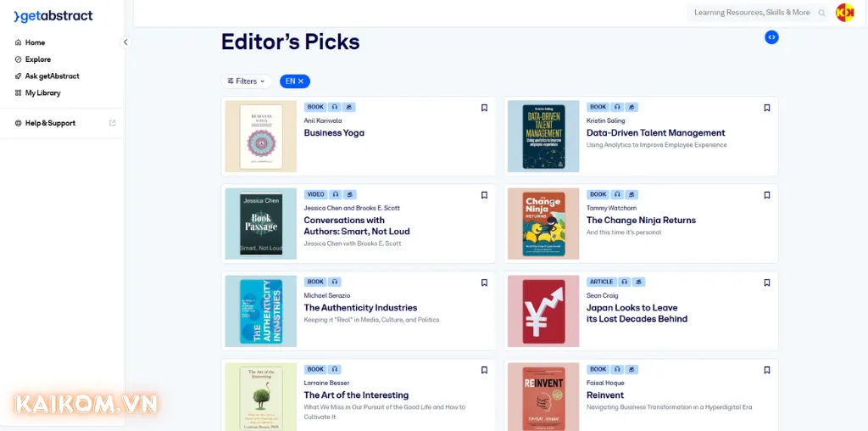Click the search magnifier icon
This screenshot has height=431, width=868.
821,13
